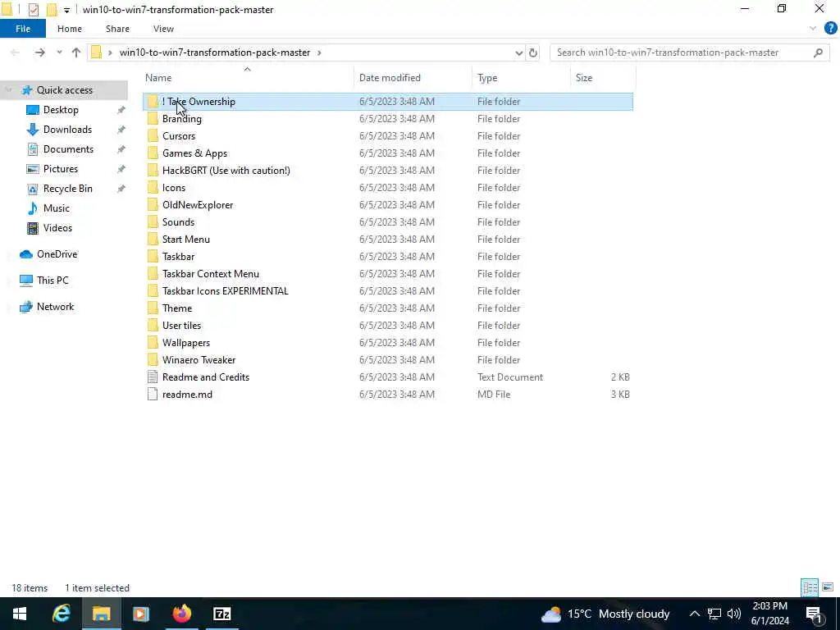
Task: Sort by the Size column header
Action: coord(584,78)
